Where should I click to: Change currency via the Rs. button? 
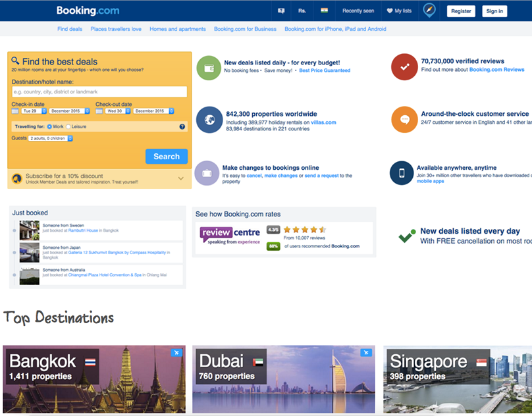click(x=302, y=11)
